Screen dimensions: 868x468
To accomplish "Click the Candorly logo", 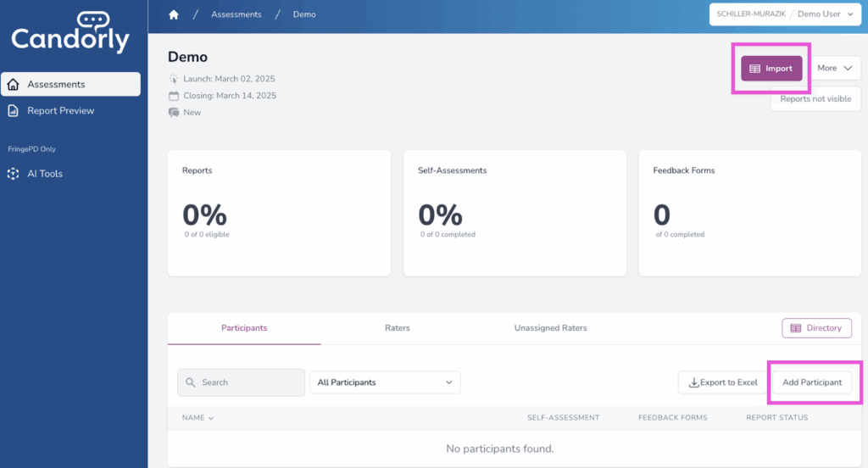I will 70,32.
